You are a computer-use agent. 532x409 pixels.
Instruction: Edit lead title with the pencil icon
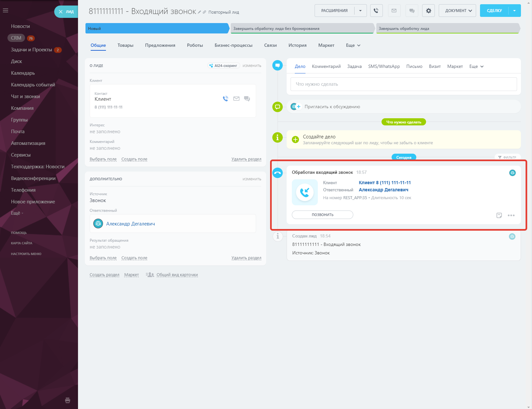(x=199, y=12)
